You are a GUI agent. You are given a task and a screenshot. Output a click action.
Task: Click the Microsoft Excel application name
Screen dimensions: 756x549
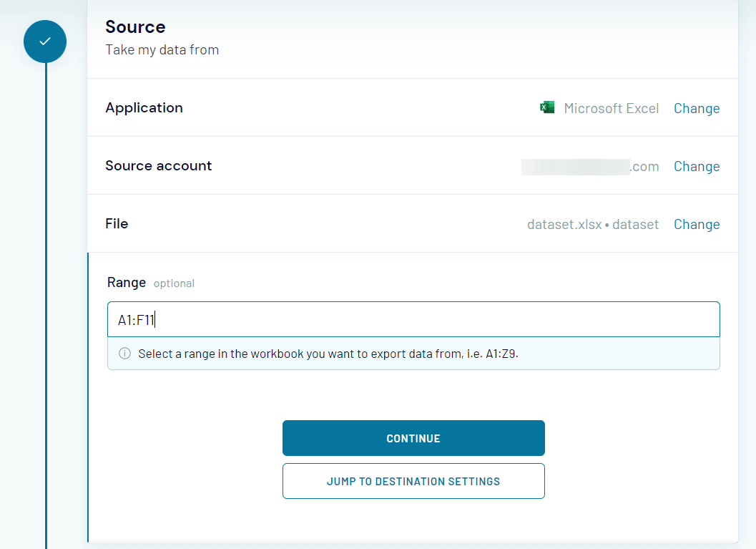(x=611, y=108)
